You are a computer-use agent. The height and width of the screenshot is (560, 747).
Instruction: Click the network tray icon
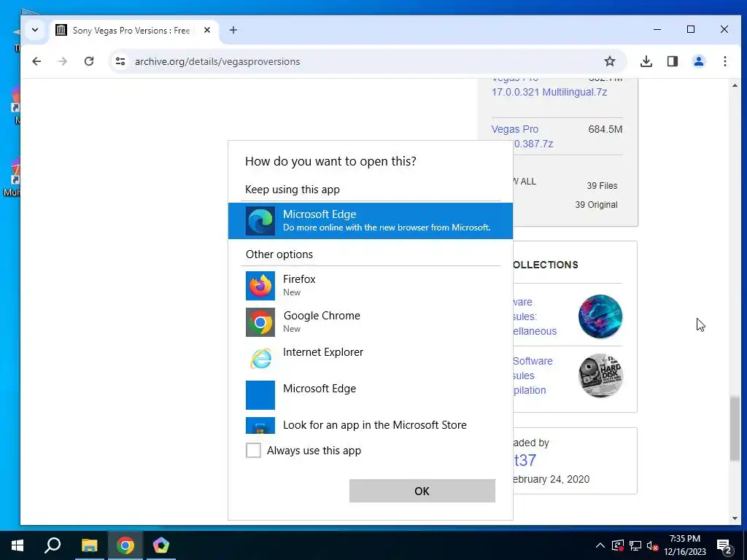point(635,545)
